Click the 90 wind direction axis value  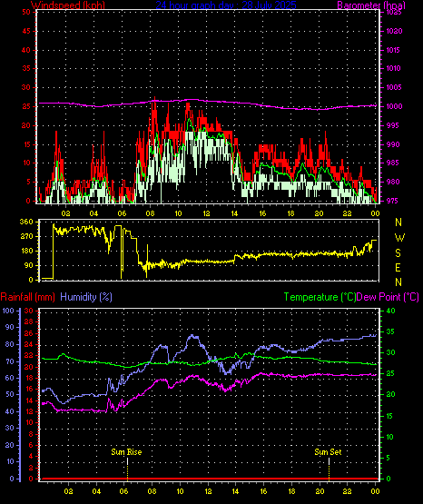28,265
